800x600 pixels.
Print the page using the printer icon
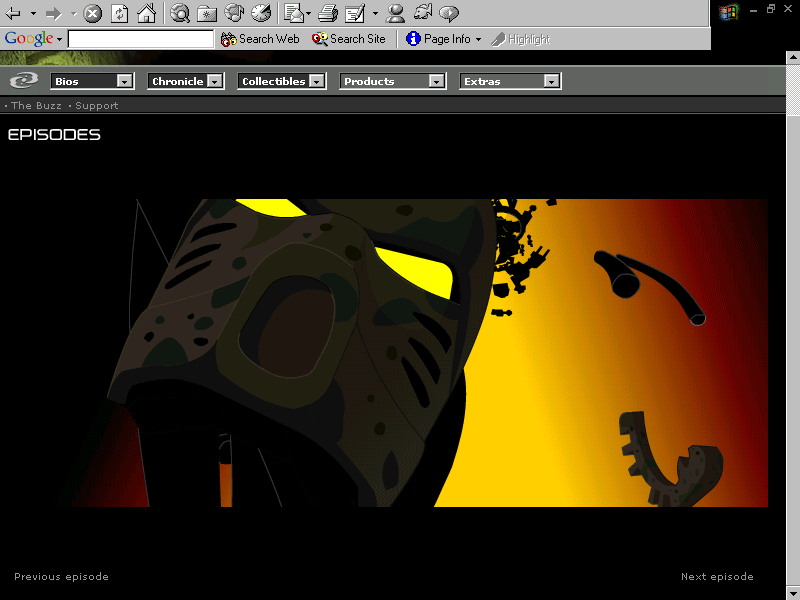coord(328,13)
